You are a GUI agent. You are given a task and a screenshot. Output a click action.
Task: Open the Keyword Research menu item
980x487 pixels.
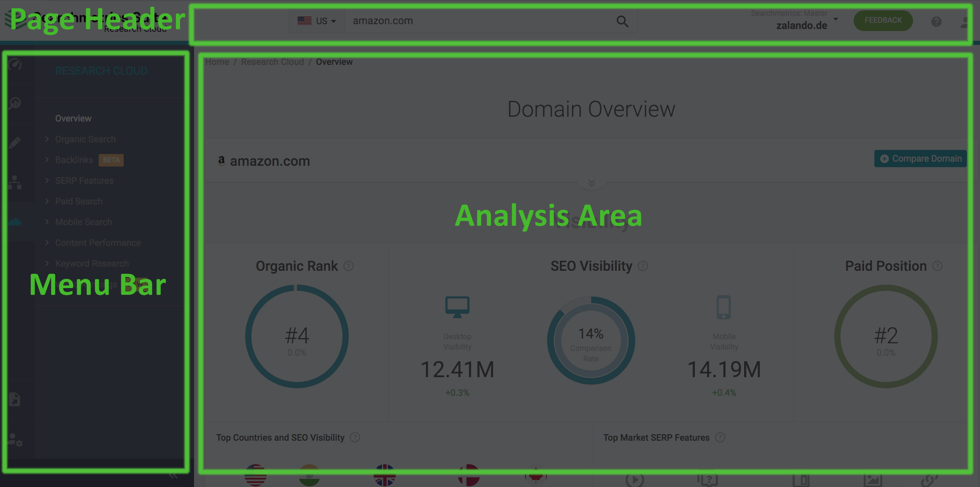92,263
